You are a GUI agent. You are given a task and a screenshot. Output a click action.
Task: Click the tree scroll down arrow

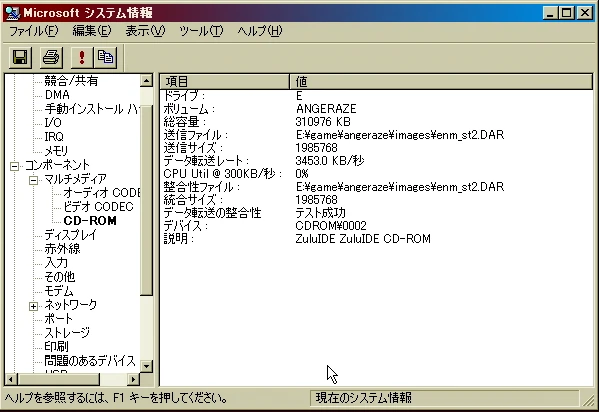click(x=147, y=366)
